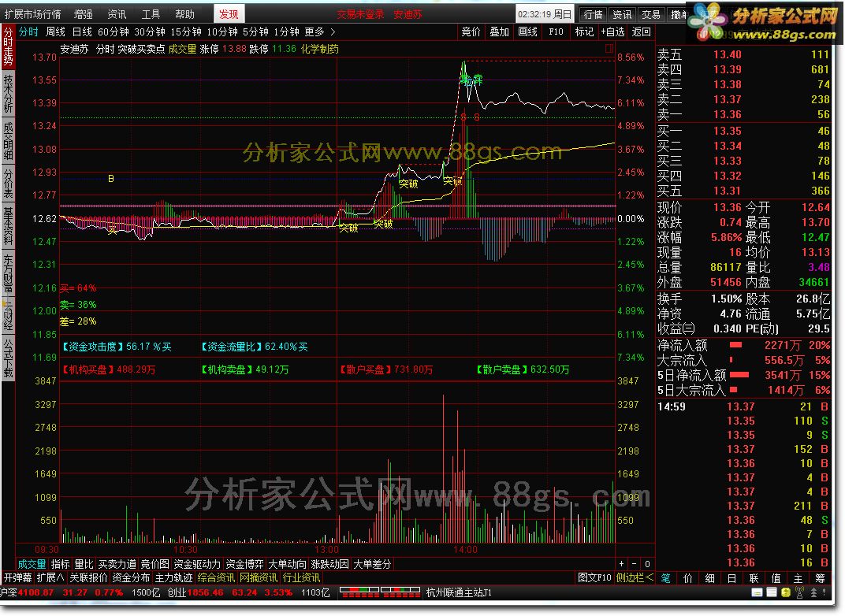Select the 成交量 indicator tab
Screen dimensions: 845x616
click(32, 564)
